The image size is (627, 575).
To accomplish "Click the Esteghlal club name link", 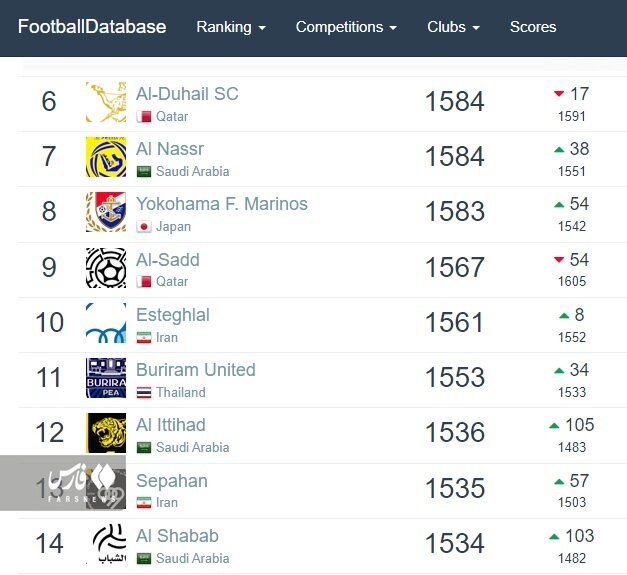I will point(173,315).
